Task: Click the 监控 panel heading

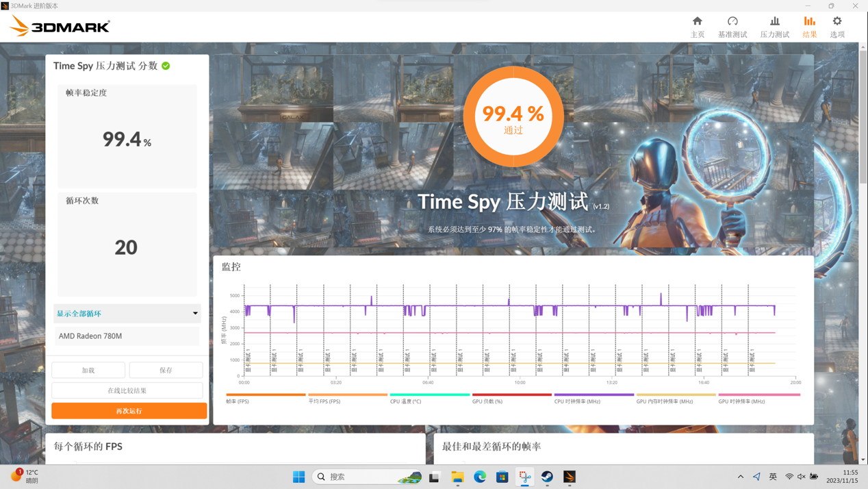Action: click(231, 266)
